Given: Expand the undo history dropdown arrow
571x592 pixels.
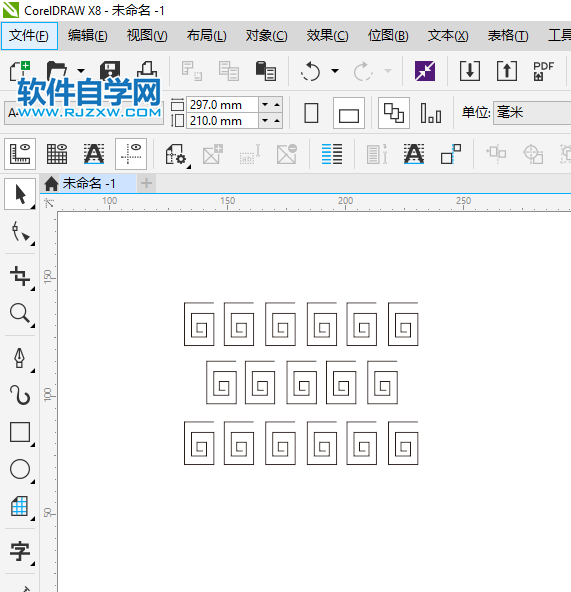Looking at the screenshot, I should point(335,71).
